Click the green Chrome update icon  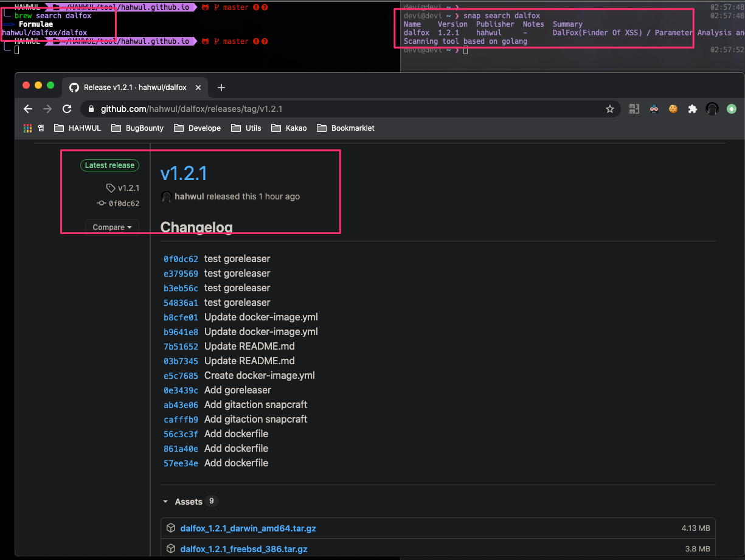coord(732,109)
